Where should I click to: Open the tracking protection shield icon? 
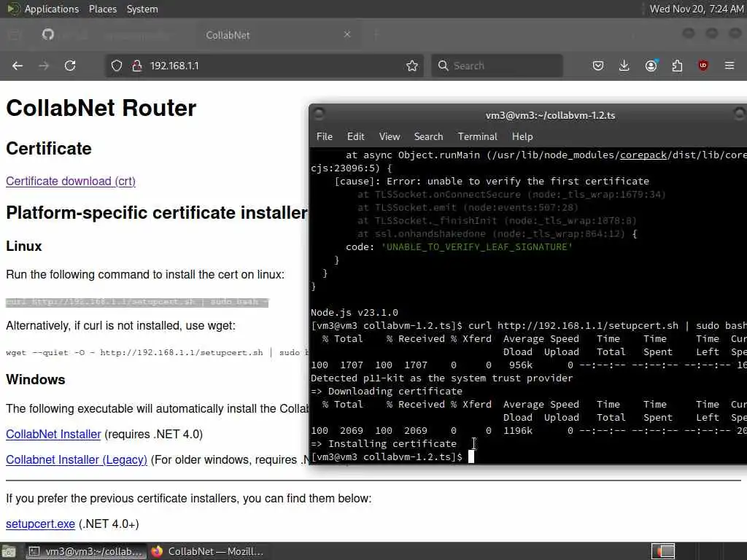pos(117,66)
